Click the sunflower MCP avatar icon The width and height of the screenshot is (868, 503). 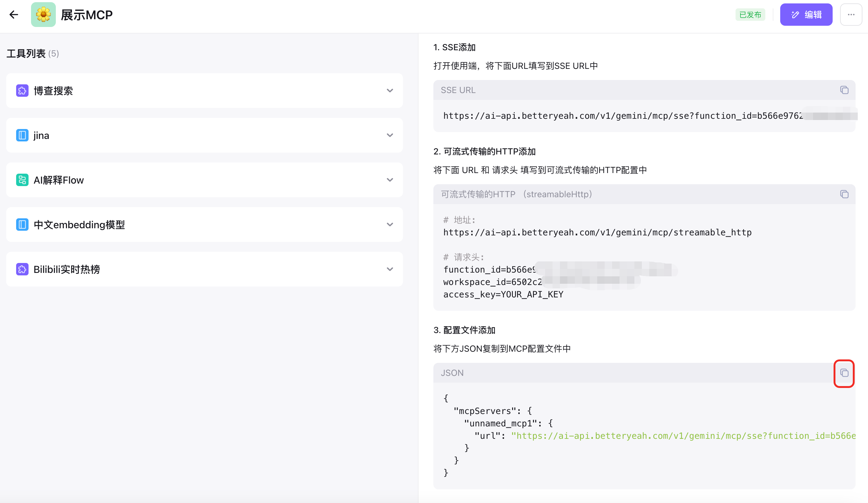43,15
